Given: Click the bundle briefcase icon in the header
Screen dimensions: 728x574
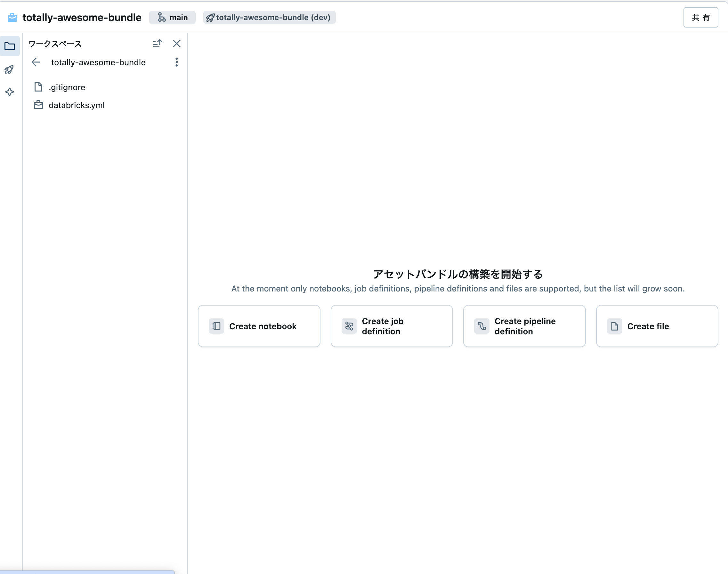Looking at the screenshot, I should tap(12, 18).
